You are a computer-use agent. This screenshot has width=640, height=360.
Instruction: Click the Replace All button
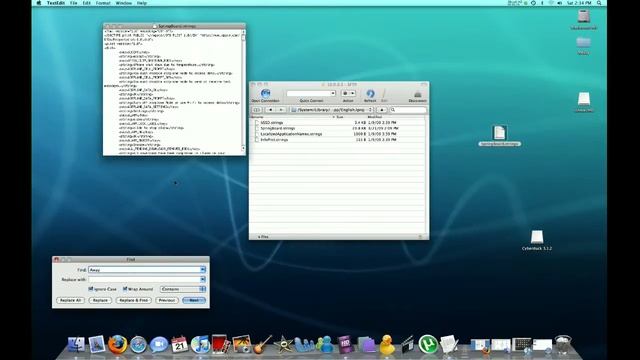point(70,300)
